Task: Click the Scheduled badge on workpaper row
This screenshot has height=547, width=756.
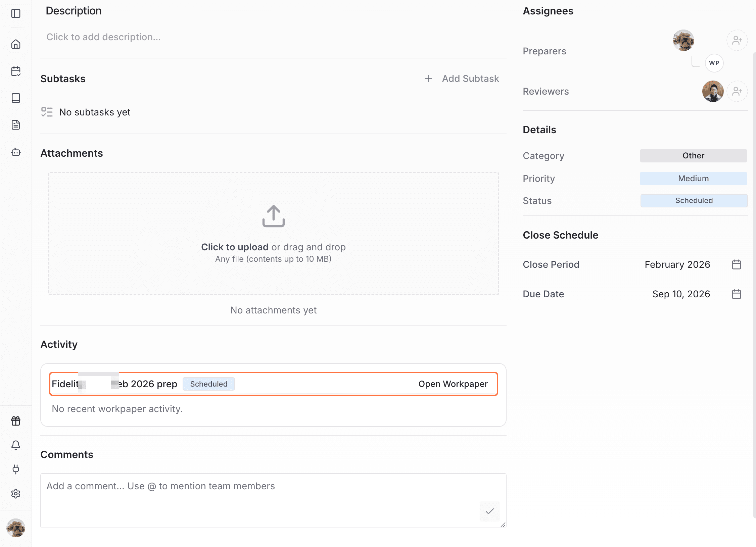Action: (209, 384)
